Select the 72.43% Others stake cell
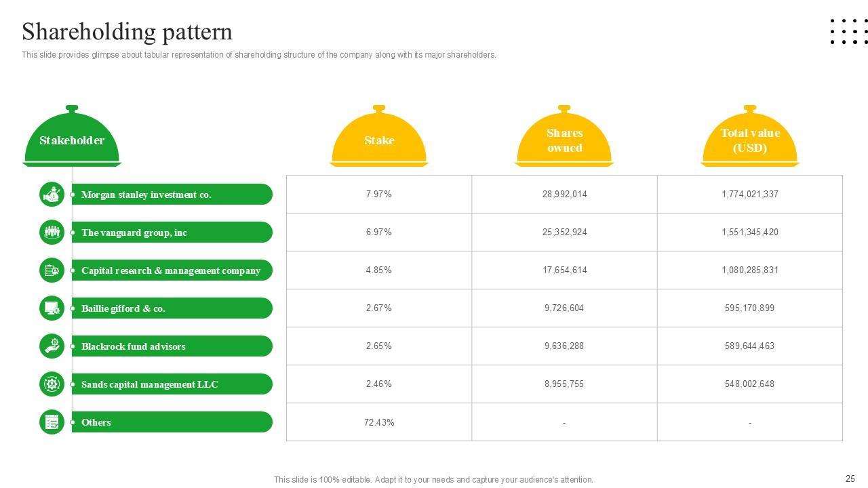Viewport: 868px width, 488px height. coord(379,422)
